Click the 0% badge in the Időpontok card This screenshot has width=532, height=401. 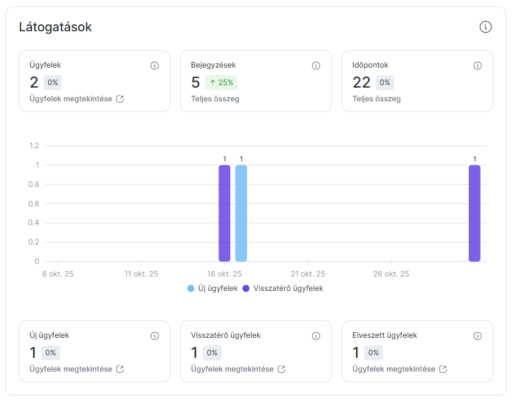[384, 83]
